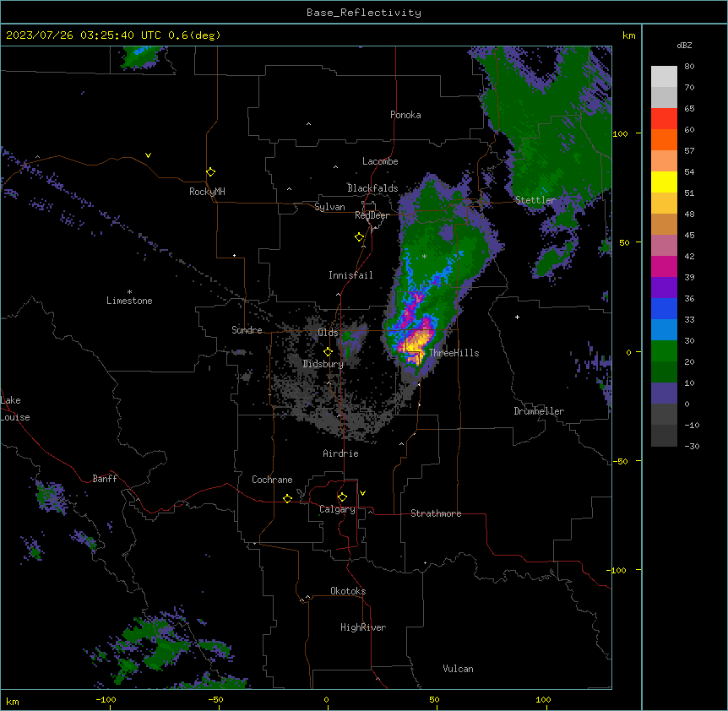Click the bright yellow 51-54 dBZ legend swatch
This screenshot has width=728, height=711.
click(x=664, y=182)
